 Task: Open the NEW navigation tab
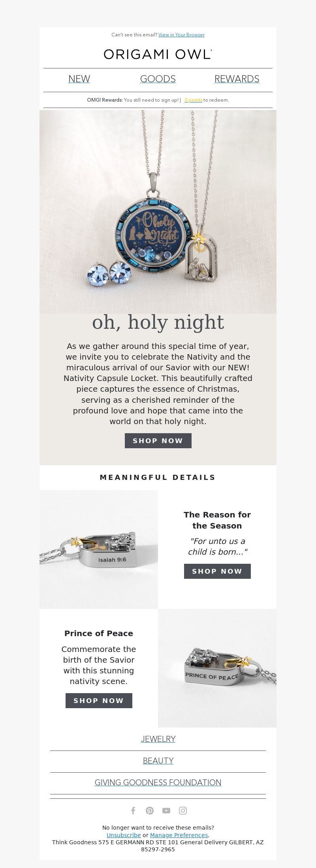point(79,79)
